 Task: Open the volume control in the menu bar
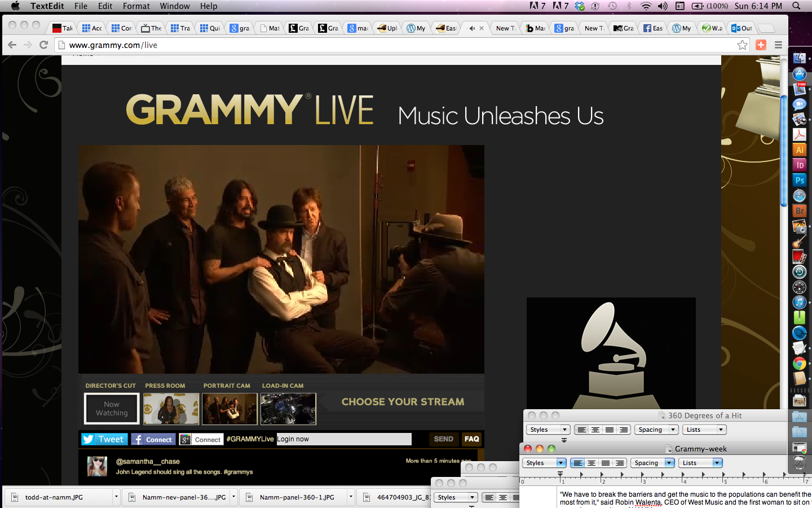tap(663, 6)
